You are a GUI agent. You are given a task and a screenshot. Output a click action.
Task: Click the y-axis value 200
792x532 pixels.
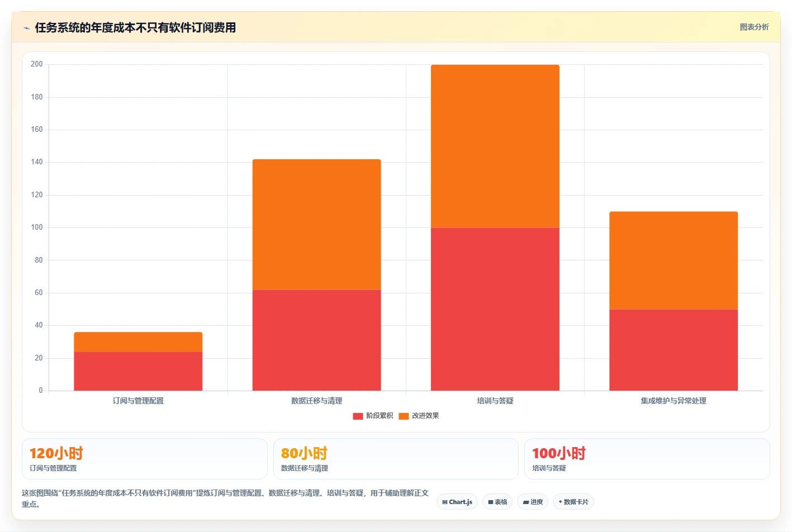[37, 64]
